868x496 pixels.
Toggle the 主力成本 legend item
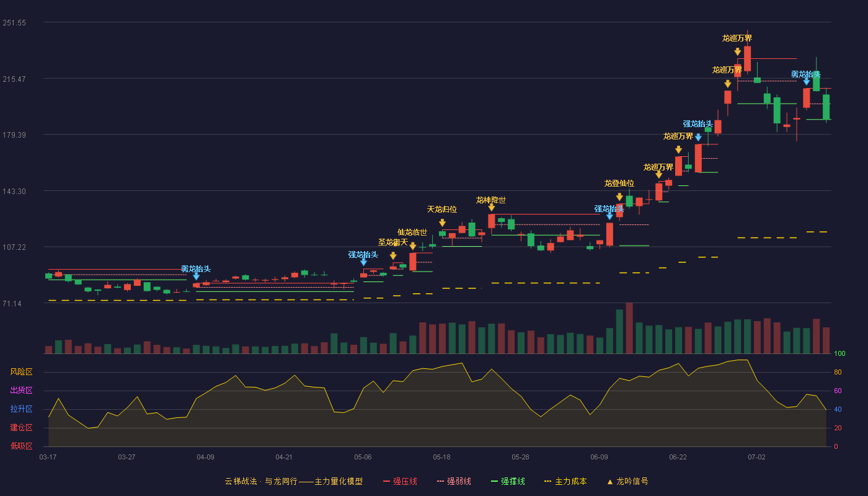point(565,481)
